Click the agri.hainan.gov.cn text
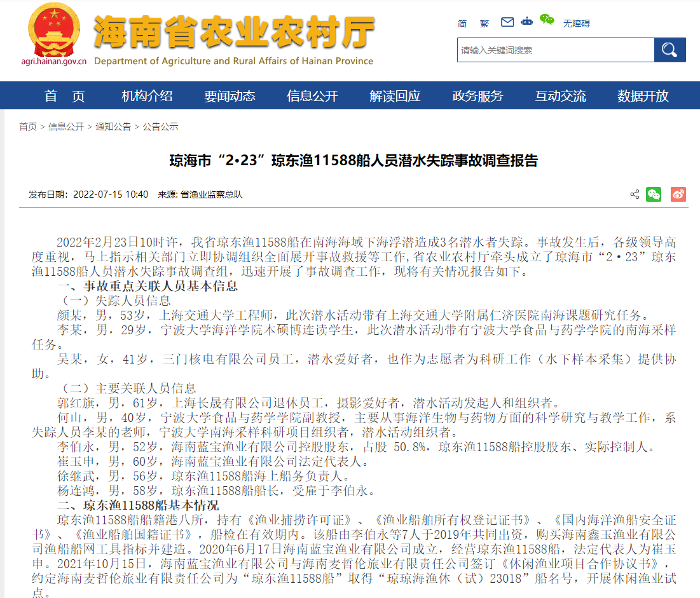The height and width of the screenshot is (598, 700). pyautogui.click(x=54, y=62)
